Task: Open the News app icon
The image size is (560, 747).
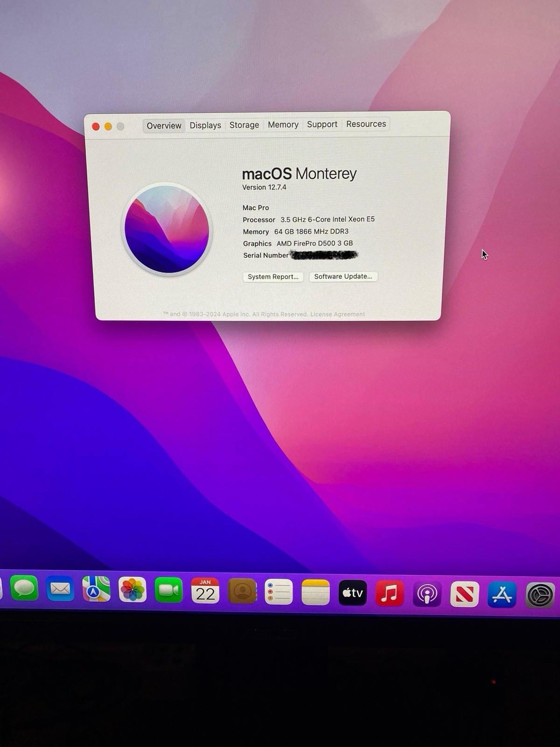Action: [x=465, y=594]
